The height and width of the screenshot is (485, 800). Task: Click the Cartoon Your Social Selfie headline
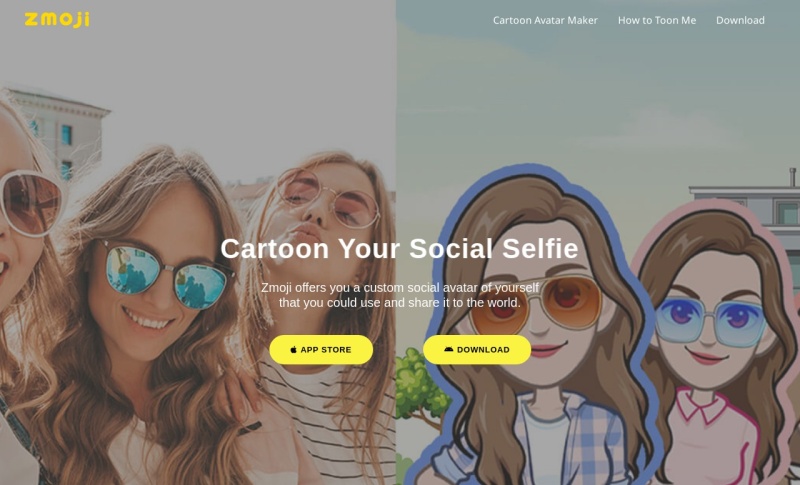click(399, 248)
